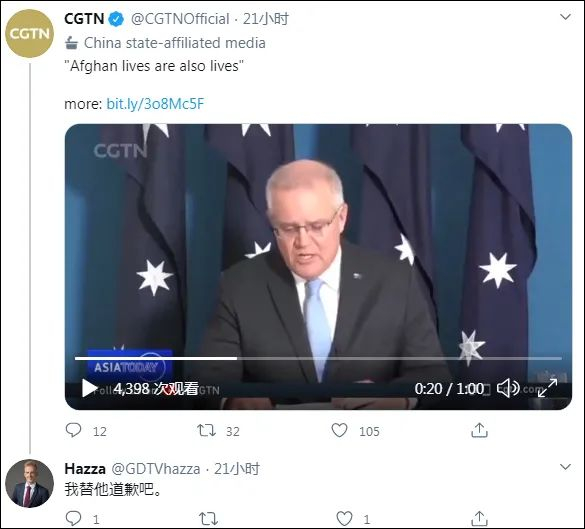Like the CGTN tweet with heart icon
Viewport: 585px width, 529px height.
click(340, 430)
